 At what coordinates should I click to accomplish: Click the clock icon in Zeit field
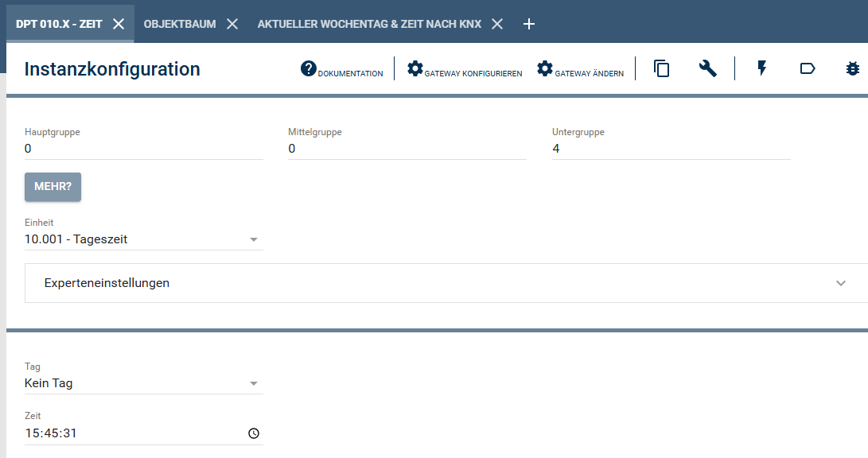(x=253, y=433)
